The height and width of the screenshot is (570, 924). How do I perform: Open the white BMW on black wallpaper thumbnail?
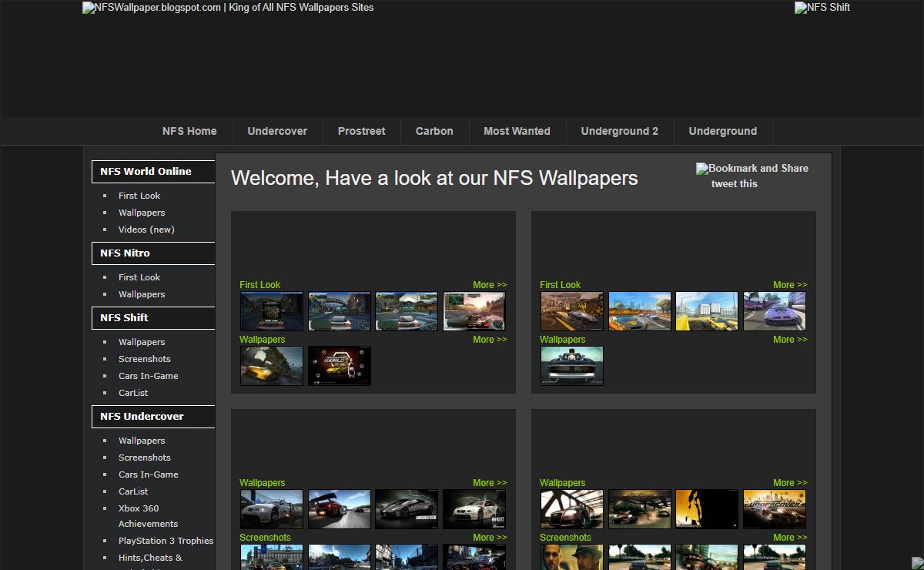(474, 509)
